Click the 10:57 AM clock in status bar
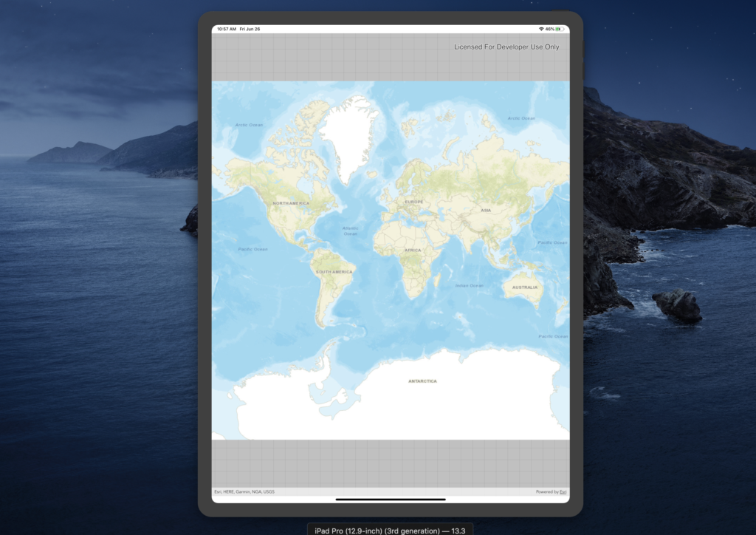Viewport: 756px width, 535px height. 227,29
